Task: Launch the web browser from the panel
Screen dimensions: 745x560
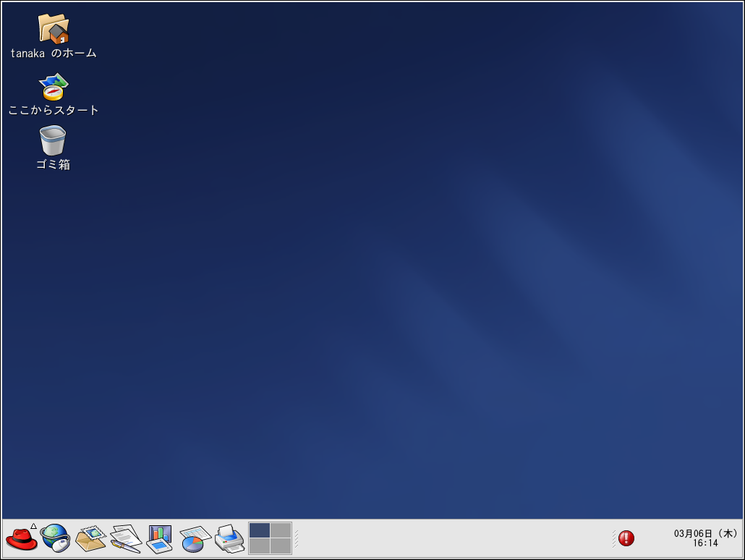Action: (55, 538)
